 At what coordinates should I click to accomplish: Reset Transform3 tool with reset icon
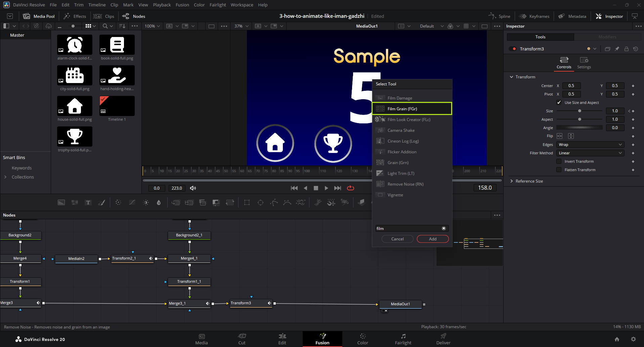(636, 49)
